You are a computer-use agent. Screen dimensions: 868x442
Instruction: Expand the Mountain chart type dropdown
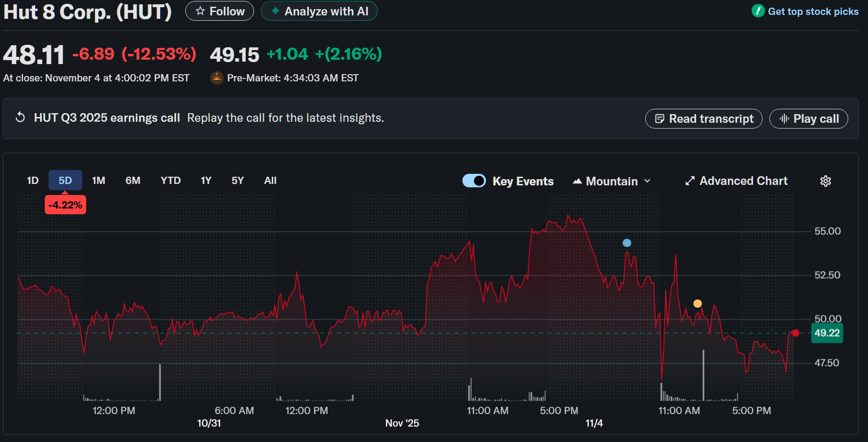(647, 181)
